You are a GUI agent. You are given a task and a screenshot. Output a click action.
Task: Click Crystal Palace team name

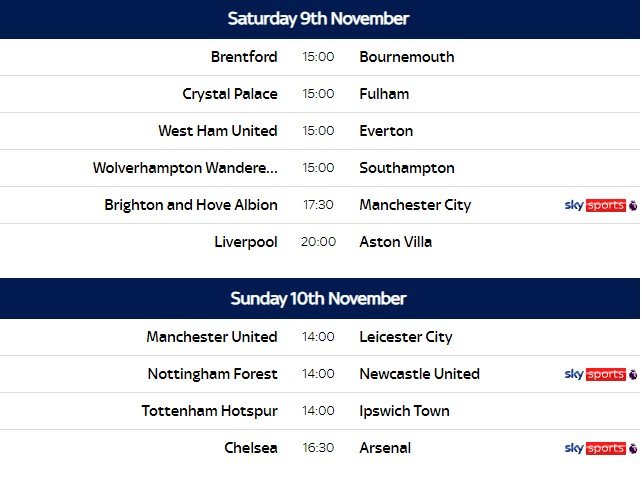point(230,94)
